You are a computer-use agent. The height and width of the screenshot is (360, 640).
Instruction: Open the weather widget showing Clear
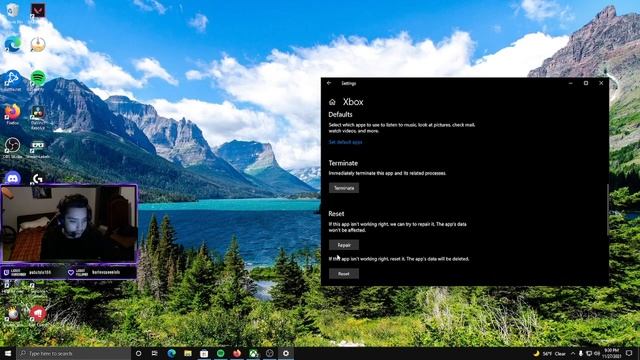tap(549, 353)
